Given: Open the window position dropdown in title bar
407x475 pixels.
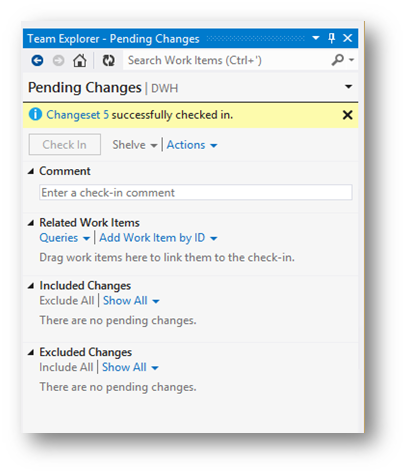Looking at the screenshot, I should pos(315,38).
